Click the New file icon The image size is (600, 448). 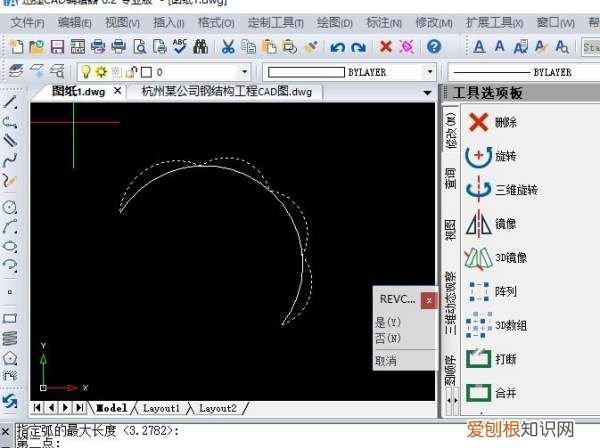coord(16,47)
